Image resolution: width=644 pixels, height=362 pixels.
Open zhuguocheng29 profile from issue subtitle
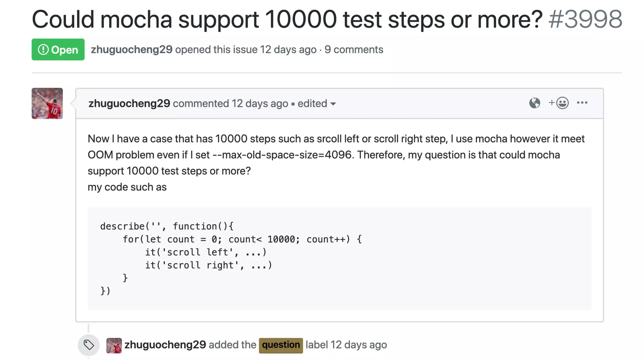131,50
